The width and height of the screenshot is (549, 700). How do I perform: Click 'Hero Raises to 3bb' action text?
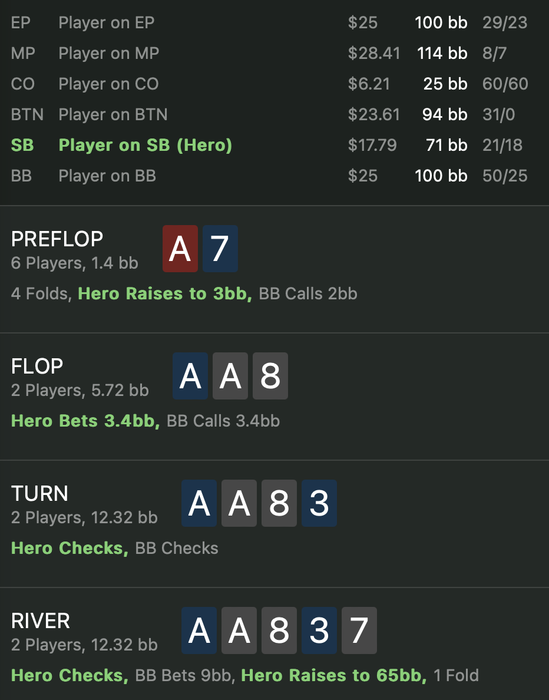165,294
